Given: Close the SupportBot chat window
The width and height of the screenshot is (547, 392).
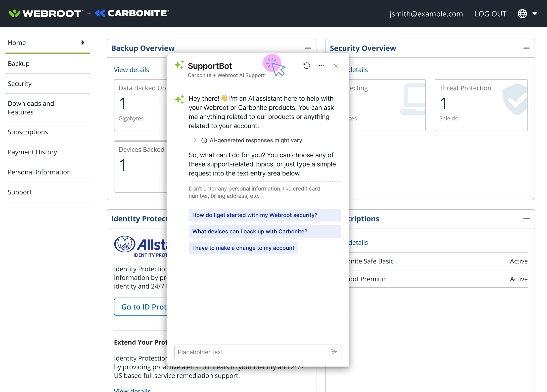Looking at the screenshot, I should click(x=336, y=66).
